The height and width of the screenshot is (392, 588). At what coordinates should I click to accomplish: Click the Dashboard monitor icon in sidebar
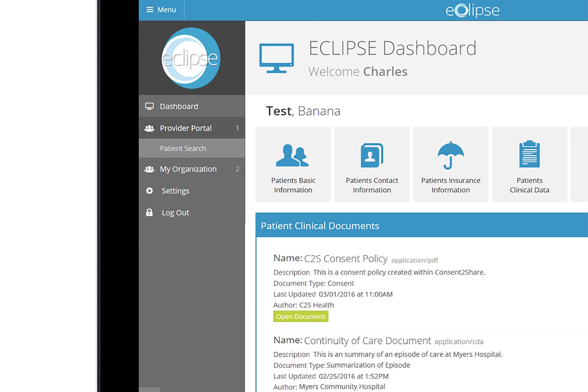pos(149,106)
